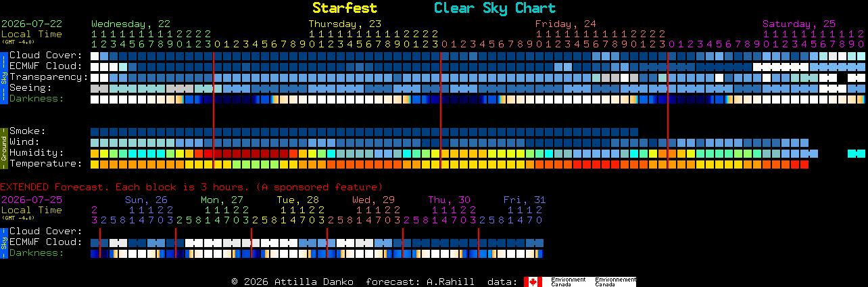Click the Wind row label
The height and width of the screenshot is (287, 868).
point(24,141)
